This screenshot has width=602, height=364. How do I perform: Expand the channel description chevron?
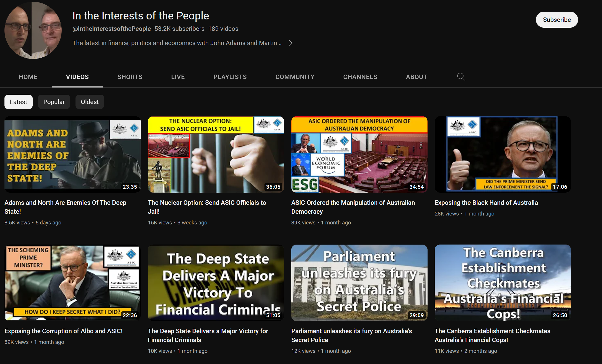tap(290, 43)
